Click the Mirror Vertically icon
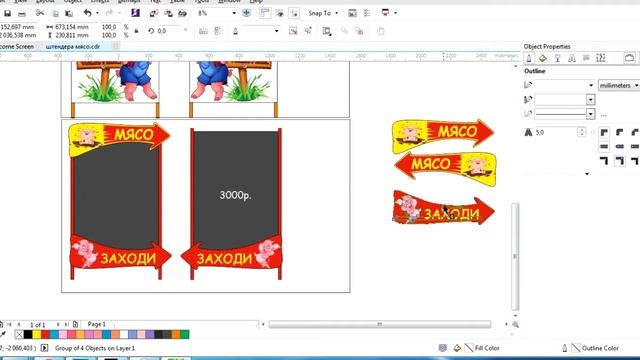640x360 pixels. pyautogui.click(x=218, y=31)
